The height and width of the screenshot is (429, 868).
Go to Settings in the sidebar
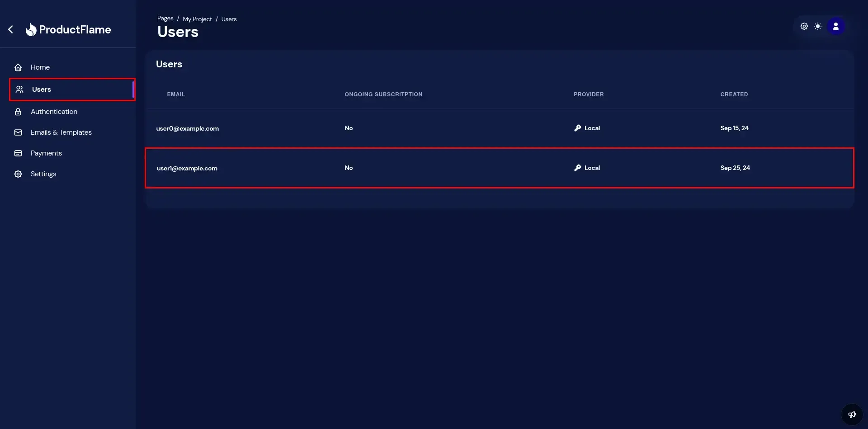(43, 174)
